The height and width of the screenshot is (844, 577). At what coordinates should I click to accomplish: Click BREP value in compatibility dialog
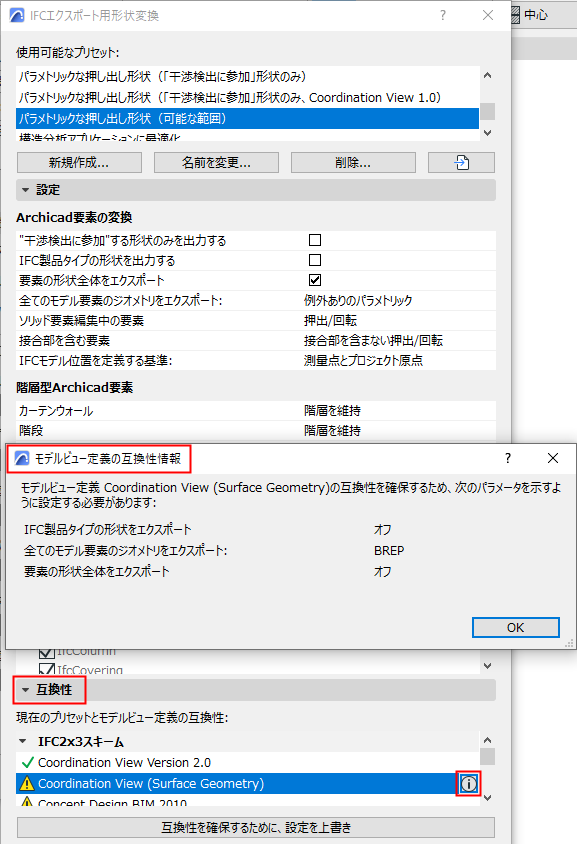(x=389, y=551)
